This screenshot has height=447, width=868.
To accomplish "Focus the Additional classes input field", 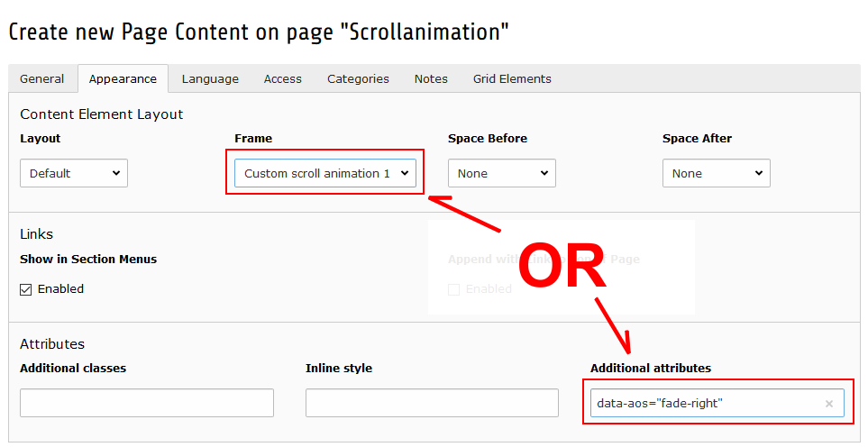I will pyautogui.click(x=147, y=403).
